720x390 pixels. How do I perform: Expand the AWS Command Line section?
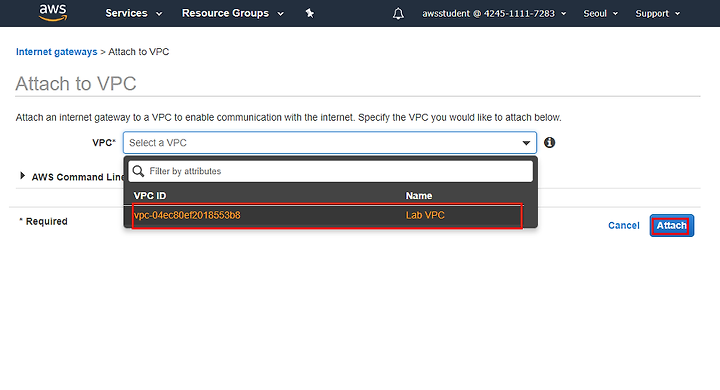pos(73,177)
